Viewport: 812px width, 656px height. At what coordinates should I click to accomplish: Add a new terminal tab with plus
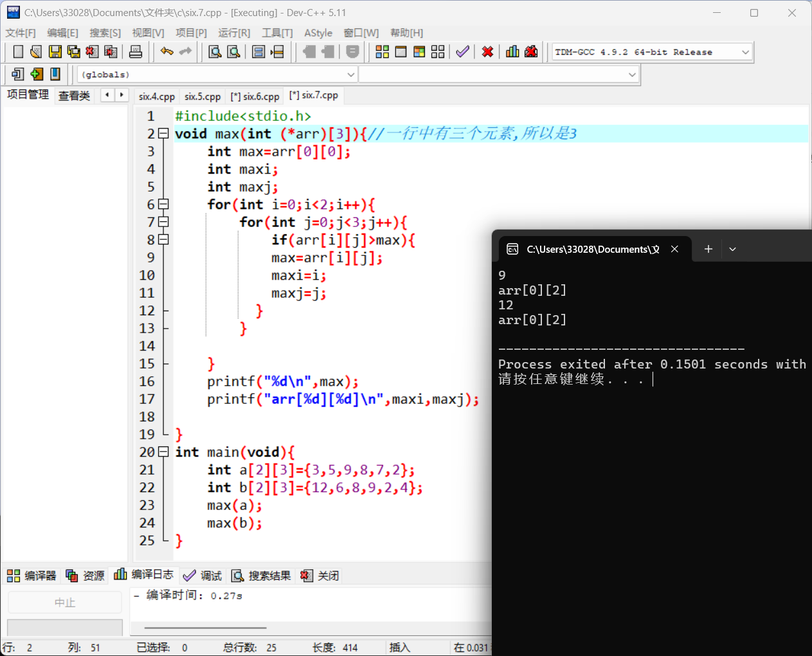[708, 249]
